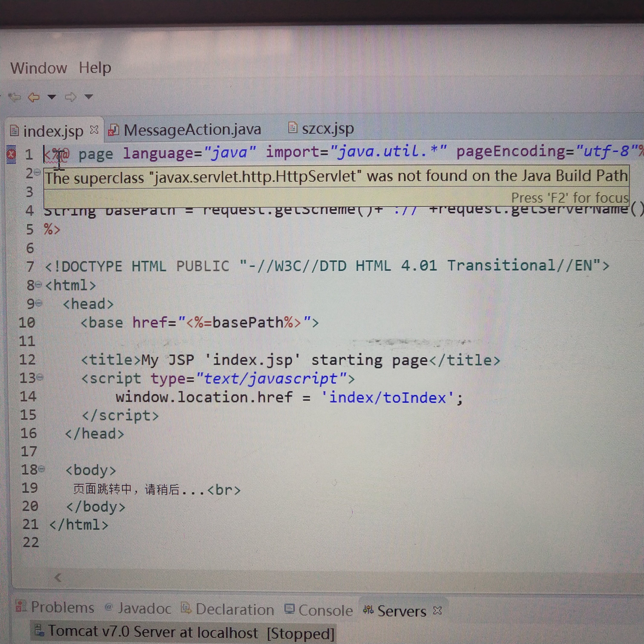Open the Back history dropdown arrow
644x644 pixels.
pyautogui.click(x=52, y=97)
